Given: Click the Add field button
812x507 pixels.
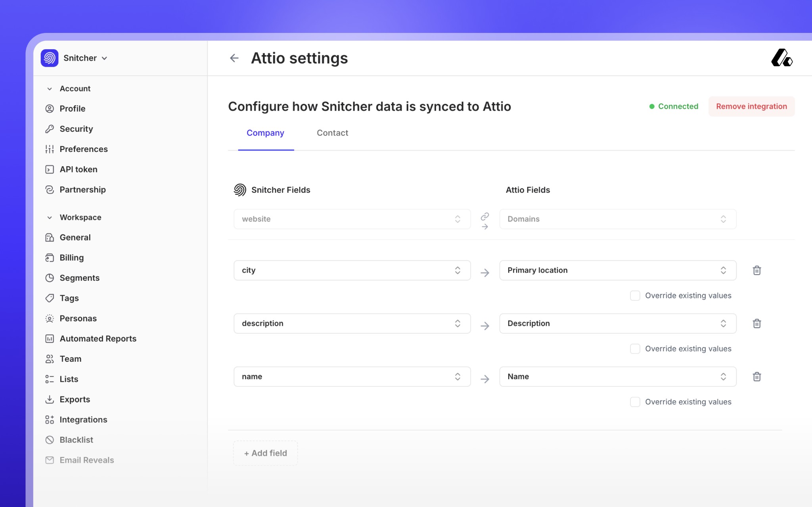Looking at the screenshot, I should 265,453.
